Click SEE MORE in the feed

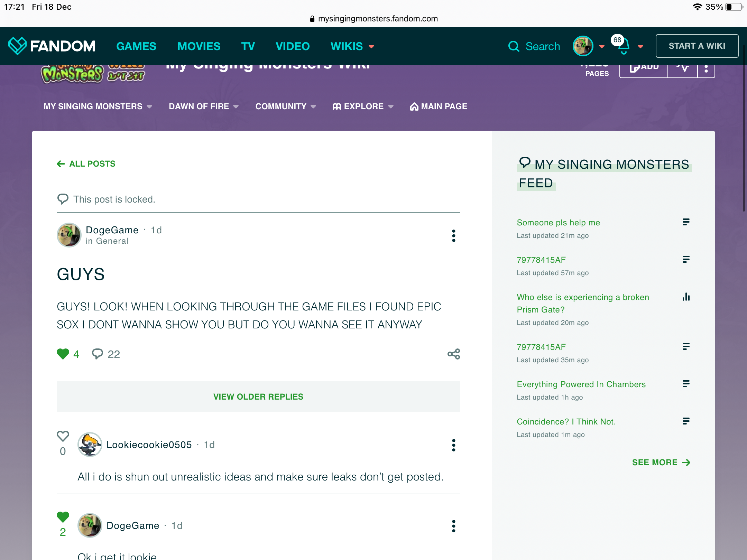coord(661,463)
